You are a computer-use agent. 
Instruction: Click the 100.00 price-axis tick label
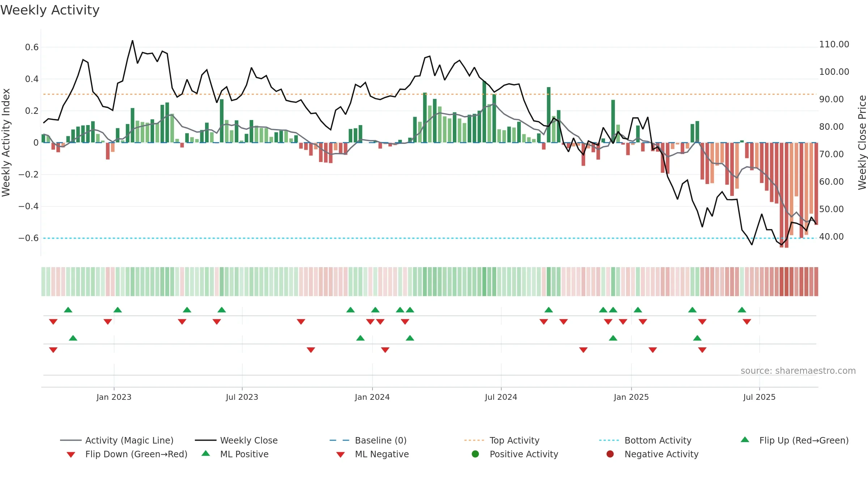click(x=834, y=72)
